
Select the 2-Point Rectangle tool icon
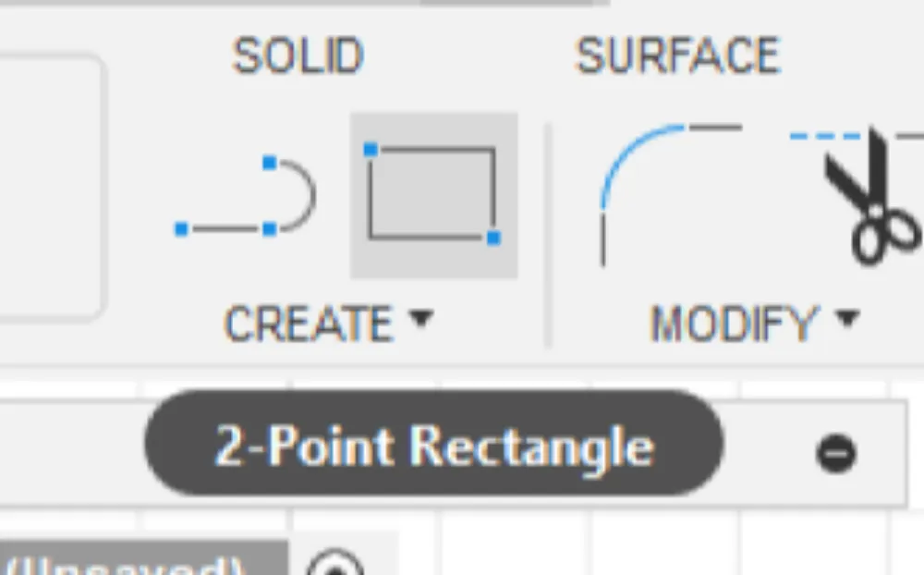(432, 194)
